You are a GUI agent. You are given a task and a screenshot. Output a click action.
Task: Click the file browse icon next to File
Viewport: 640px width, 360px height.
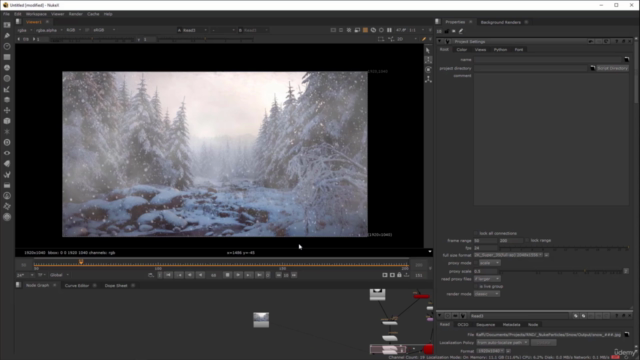627,335
